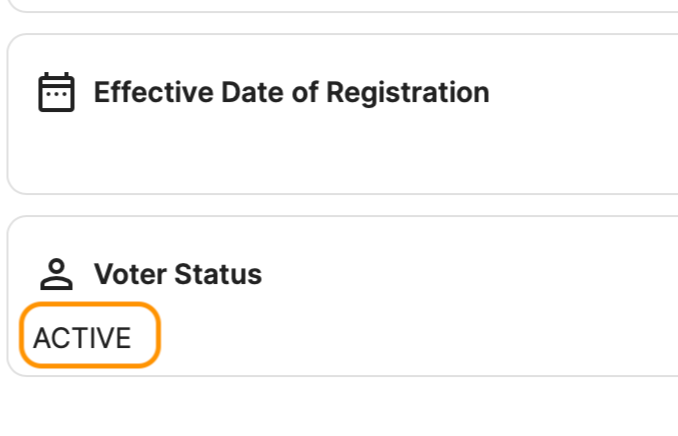Click the person icon beside Voter Status
Viewport: 678px width, 436px height.
(x=57, y=274)
